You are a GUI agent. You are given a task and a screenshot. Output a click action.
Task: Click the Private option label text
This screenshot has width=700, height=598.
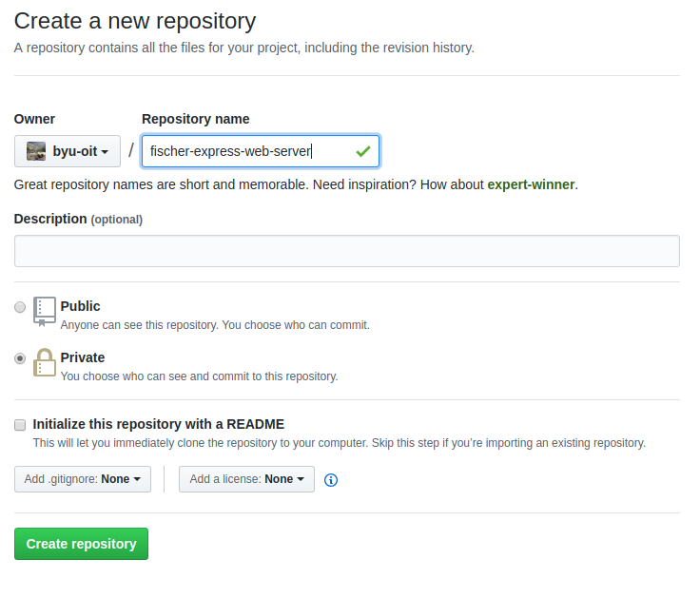pyautogui.click(x=83, y=357)
